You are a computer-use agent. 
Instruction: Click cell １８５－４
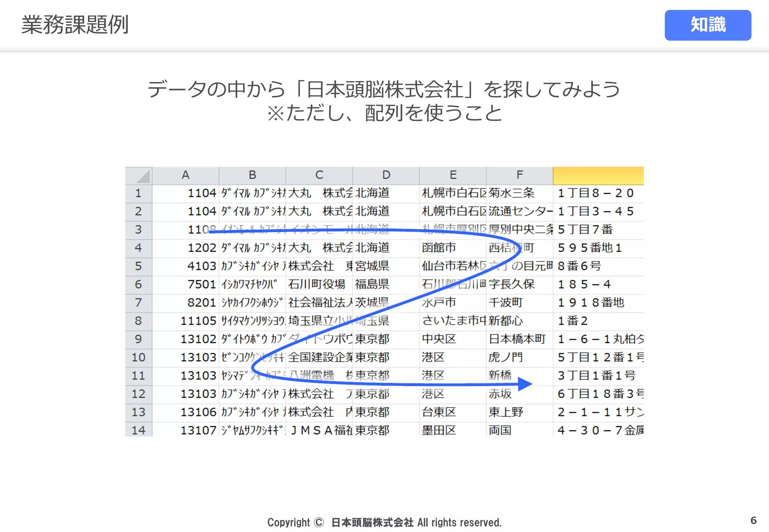click(599, 285)
